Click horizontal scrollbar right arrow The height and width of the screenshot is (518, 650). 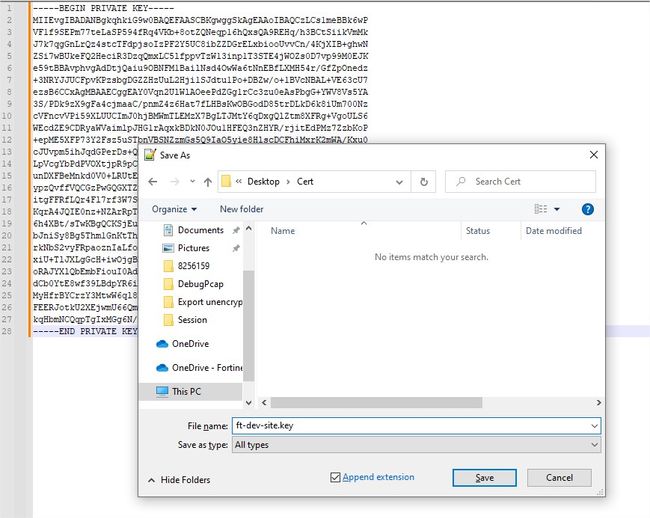point(598,402)
